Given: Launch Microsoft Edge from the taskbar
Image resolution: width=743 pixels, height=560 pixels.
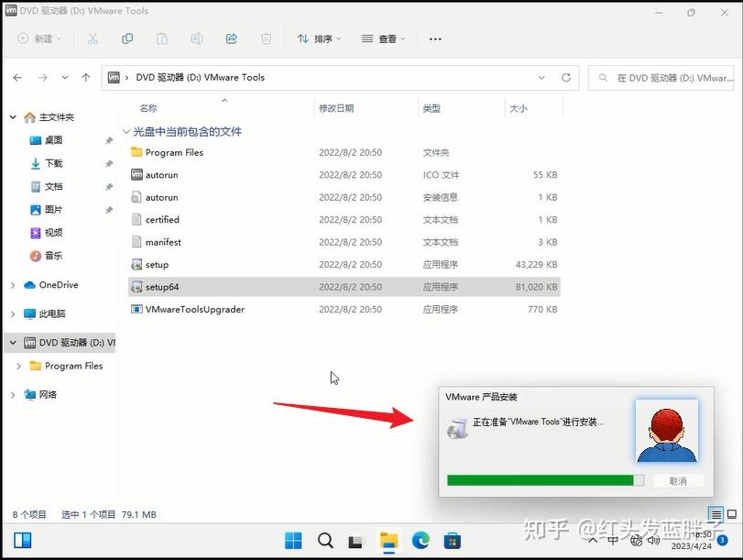Looking at the screenshot, I should click(x=421, y=540).
